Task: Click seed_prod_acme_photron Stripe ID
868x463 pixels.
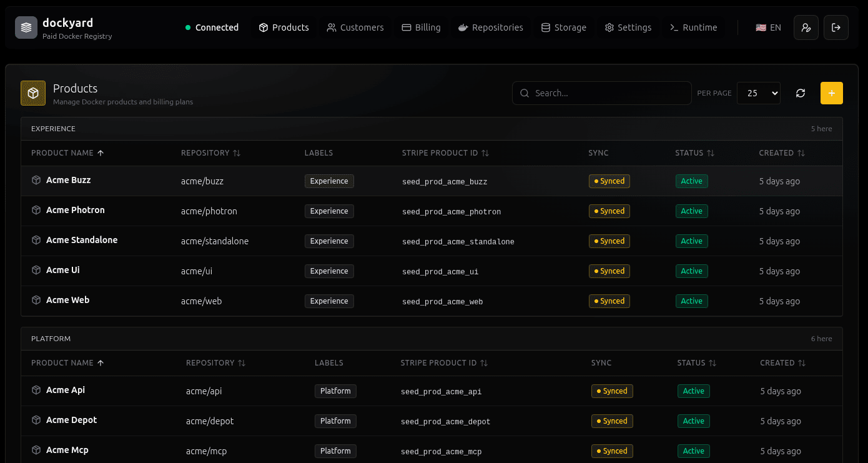Action: coord(451,212)
